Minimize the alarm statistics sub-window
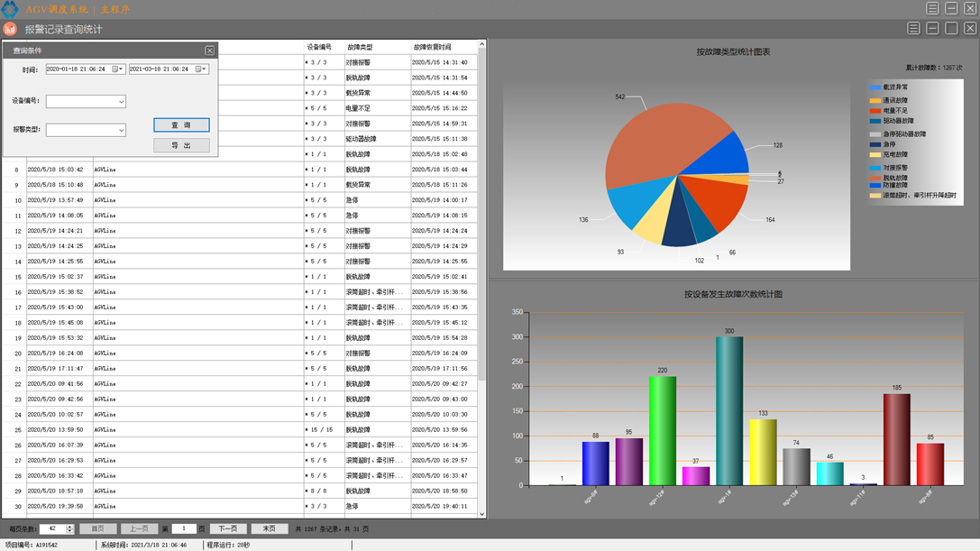The image size is (980, 551). (932, 29)
